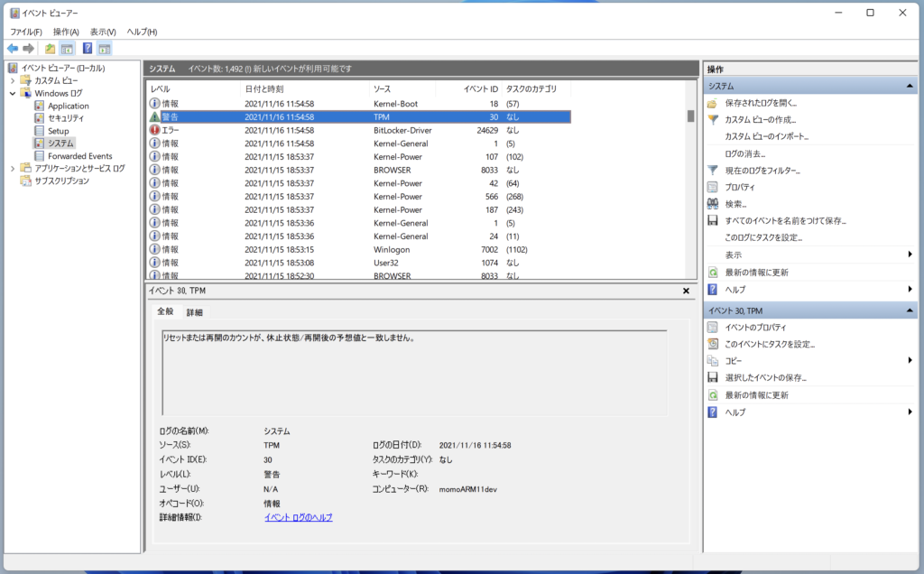This screenshot has width=924, height=574.
Task: Click the show/hide console tree toolbar icon
Action: pos(67,49)
